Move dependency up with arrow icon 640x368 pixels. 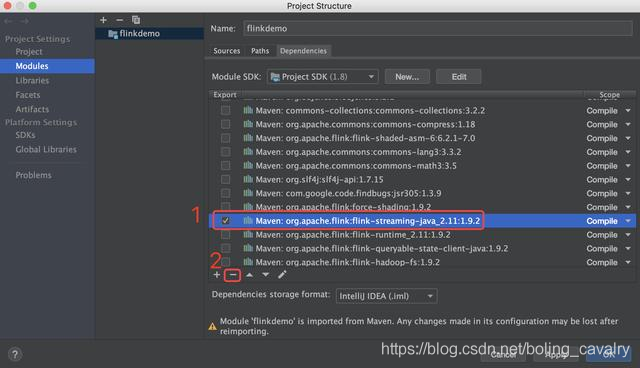249,275
